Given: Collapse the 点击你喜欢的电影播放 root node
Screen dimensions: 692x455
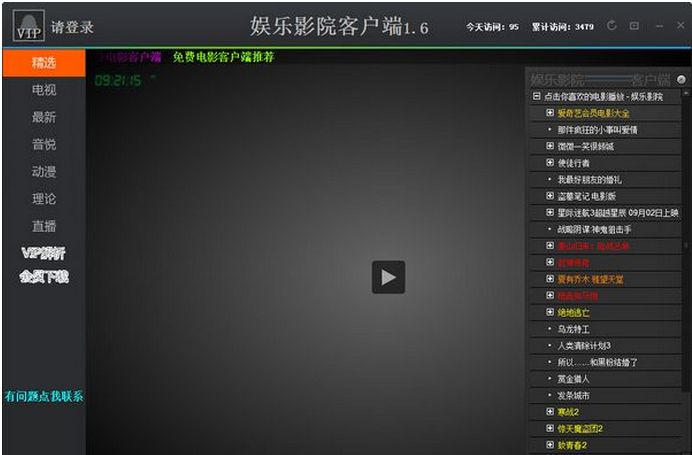Looking at the screenshot, I should pyautogui.click(x=536, y=96).
